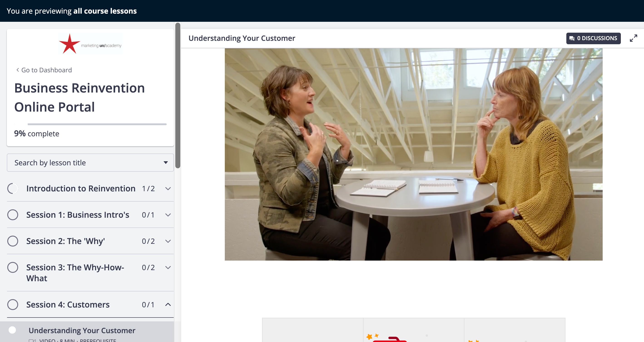This screenshot has height=342, width=644.
Task: Click the back chevron beside Go to Dashboard
Action: (x=17, y=70)
